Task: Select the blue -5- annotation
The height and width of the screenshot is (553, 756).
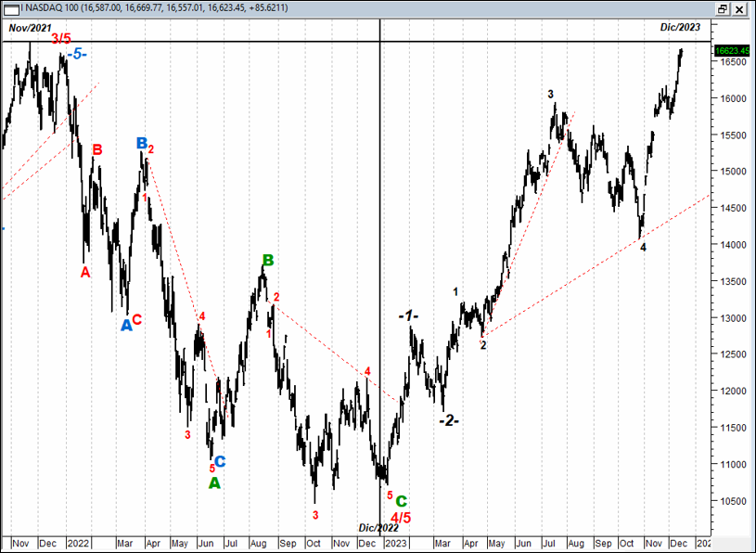Action: tap(77, 55)
